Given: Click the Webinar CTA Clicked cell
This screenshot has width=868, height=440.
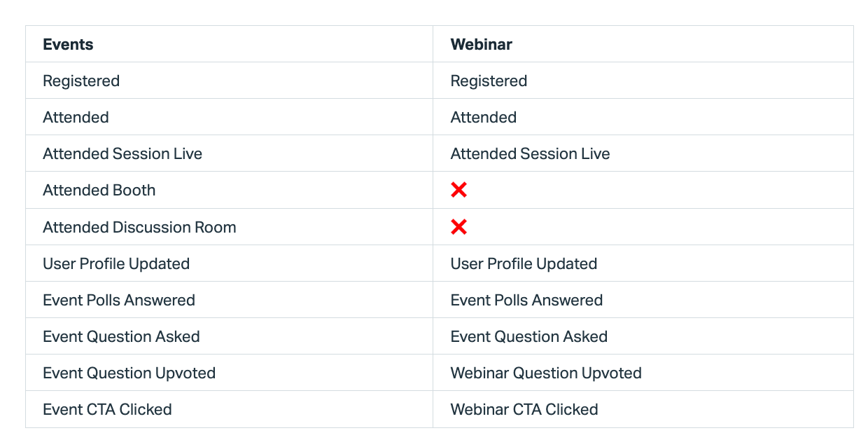Looking at the screenshot, I should click(x=524, y=409).
